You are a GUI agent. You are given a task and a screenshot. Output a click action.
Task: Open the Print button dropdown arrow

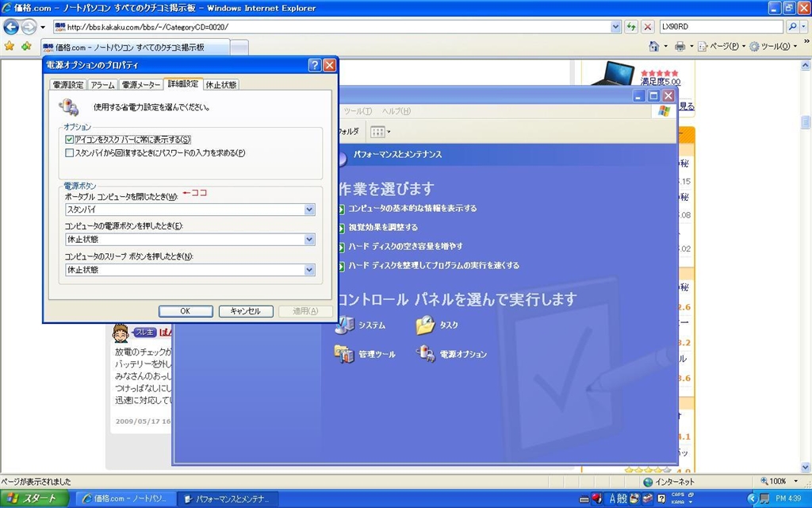[691, 47]
